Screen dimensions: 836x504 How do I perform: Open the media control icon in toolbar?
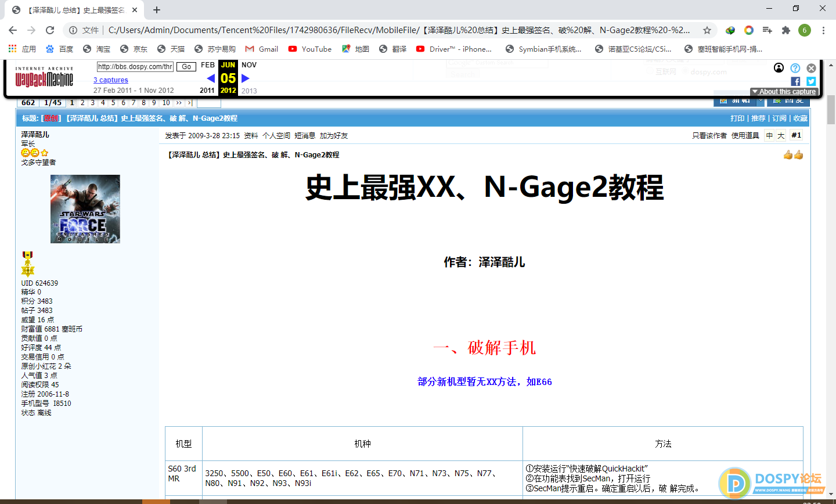pos(767,30)
